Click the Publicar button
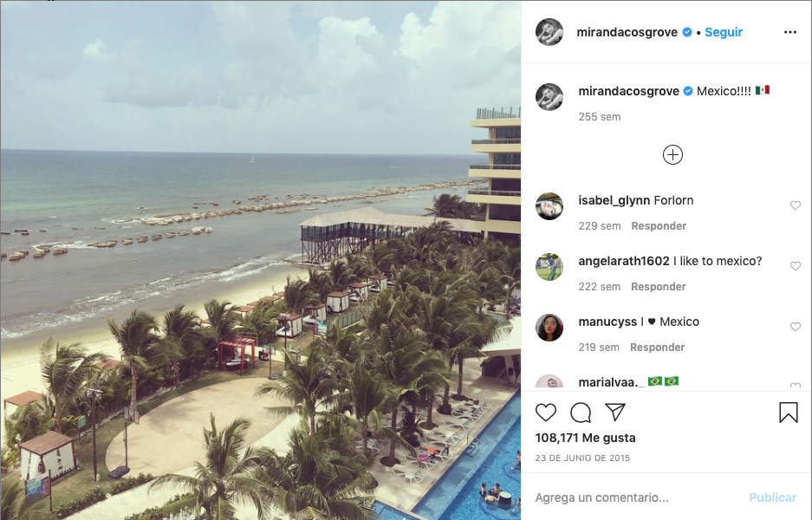The image size is (812, 520). 773,497
